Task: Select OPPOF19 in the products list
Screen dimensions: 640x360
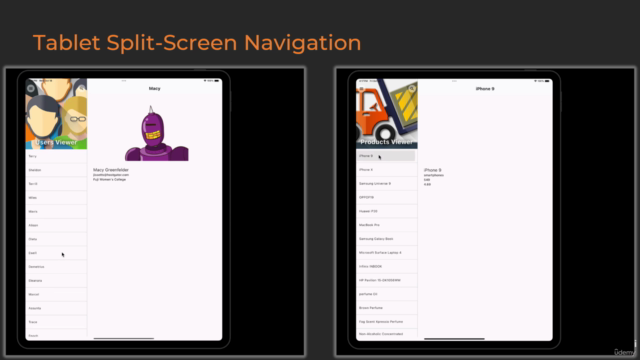Action: coord(387,198)
